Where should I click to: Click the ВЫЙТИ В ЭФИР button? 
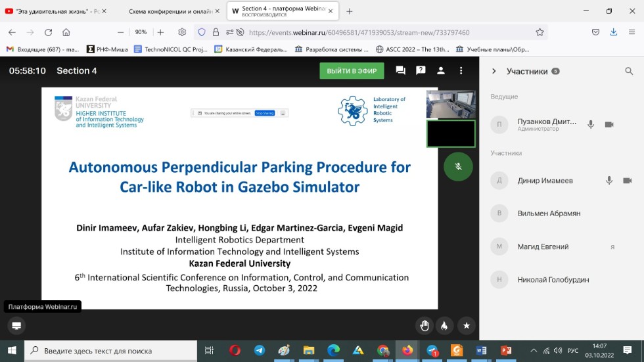click(x=352, y=71)
